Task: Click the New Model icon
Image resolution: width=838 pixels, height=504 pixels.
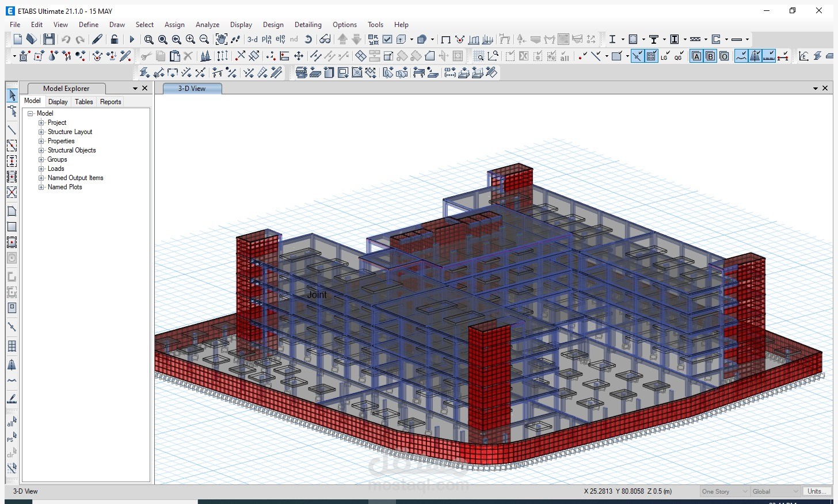Action: click(x=17, y=39)
